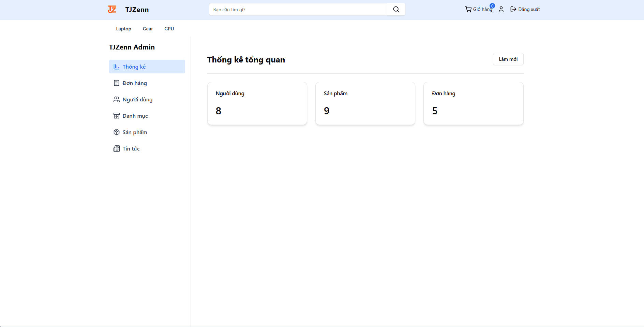644x327 pixels.
Task: Click the TJZenn brand name link
Action: pos(137,10)
